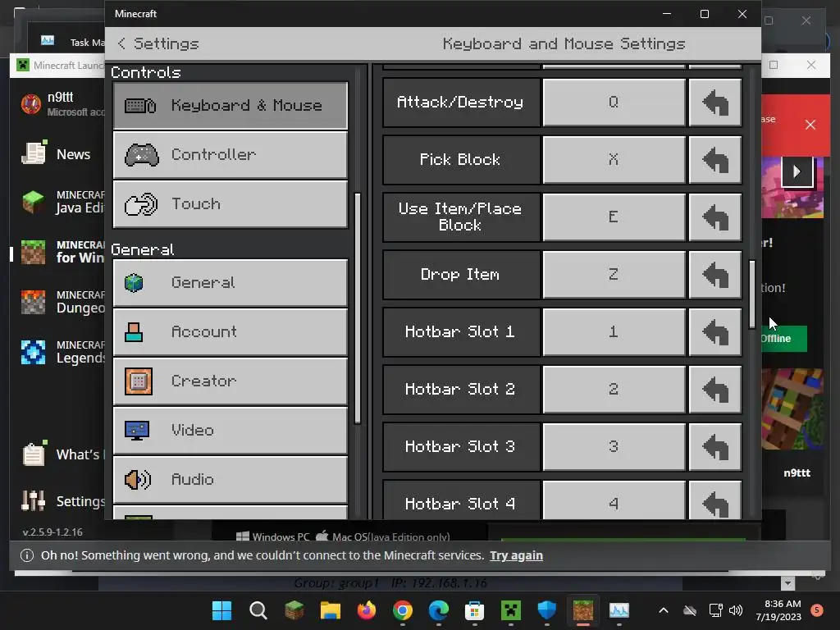This screenshot has height=630, width=840.
Task: Open the Account settings section
Action: (x=231, y=331)
